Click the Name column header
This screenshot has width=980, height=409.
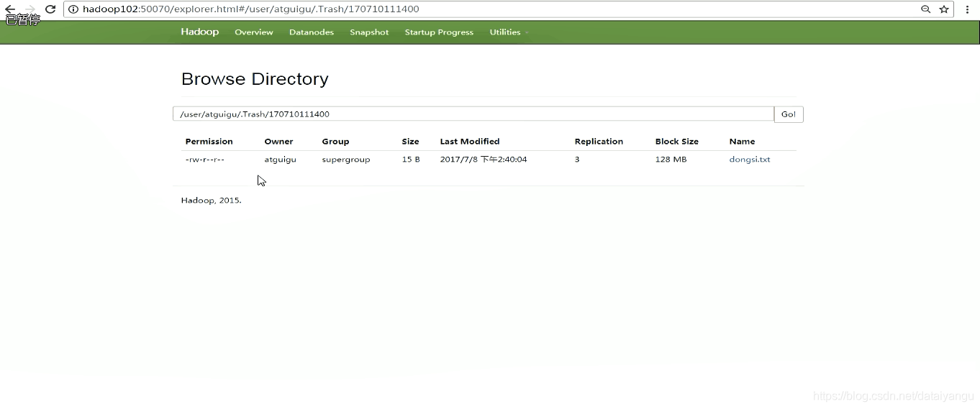742,142
